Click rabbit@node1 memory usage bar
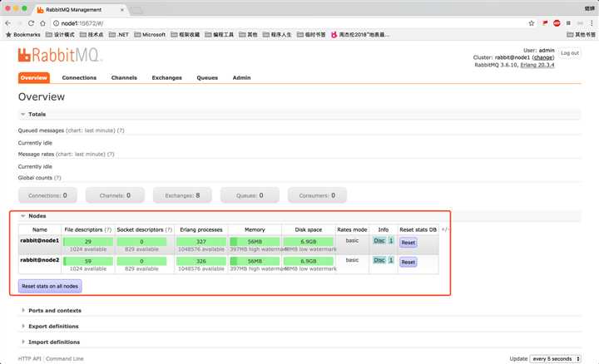 point(255,242)
